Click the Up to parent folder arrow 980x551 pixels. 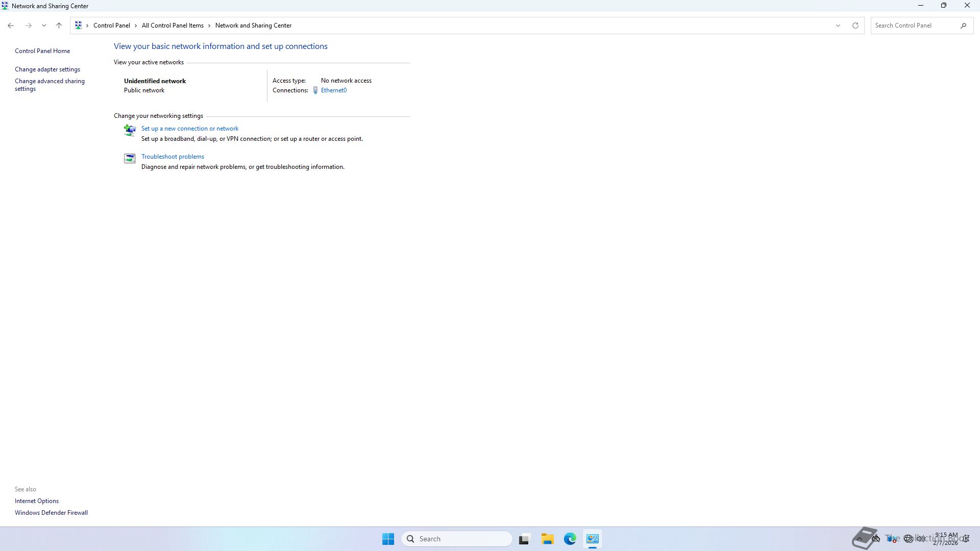59,26
